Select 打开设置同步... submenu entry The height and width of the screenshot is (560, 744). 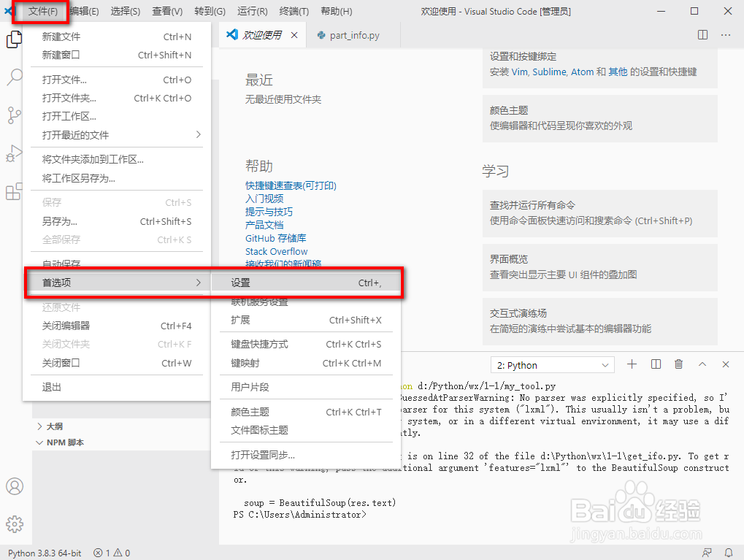coord(306,455)
